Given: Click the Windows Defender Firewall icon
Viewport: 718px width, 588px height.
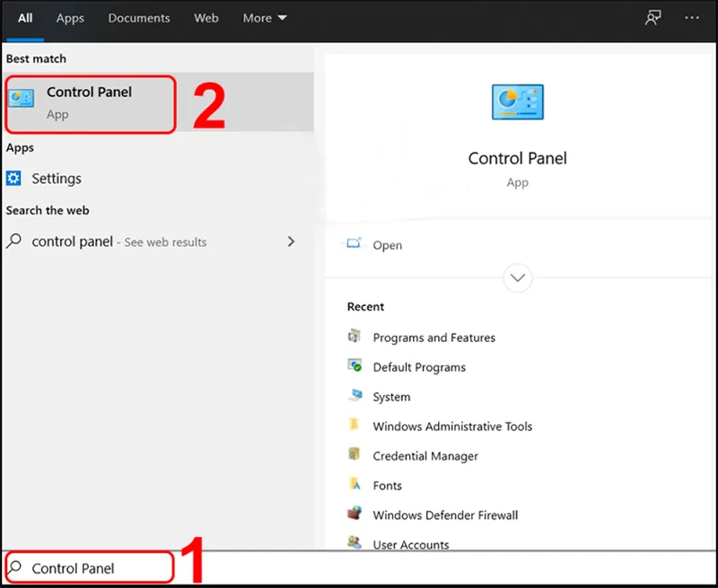Looking at the screenshot, I should click(355, 514).
